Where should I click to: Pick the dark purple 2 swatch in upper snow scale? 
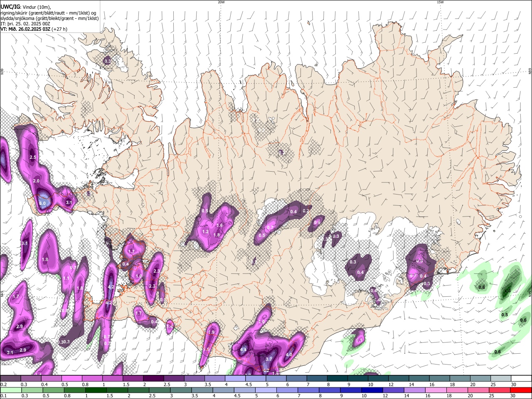coord(153,379)
